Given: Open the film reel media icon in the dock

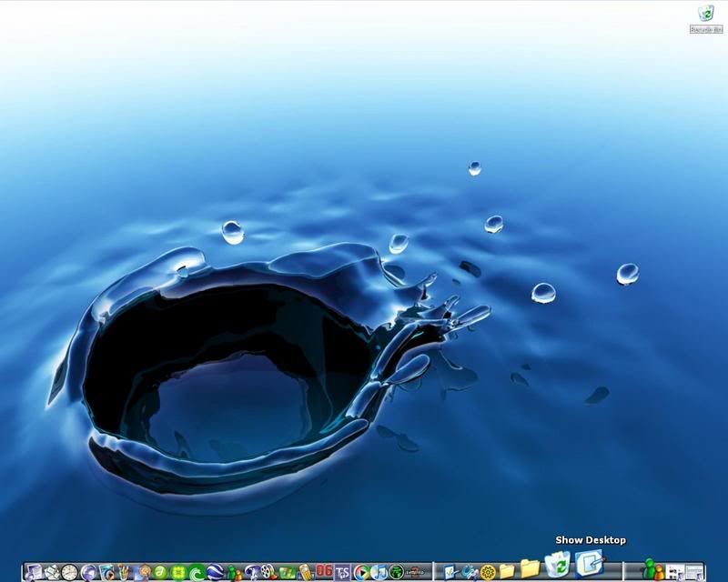Looking at the screenshot, I should coord(267,570).
